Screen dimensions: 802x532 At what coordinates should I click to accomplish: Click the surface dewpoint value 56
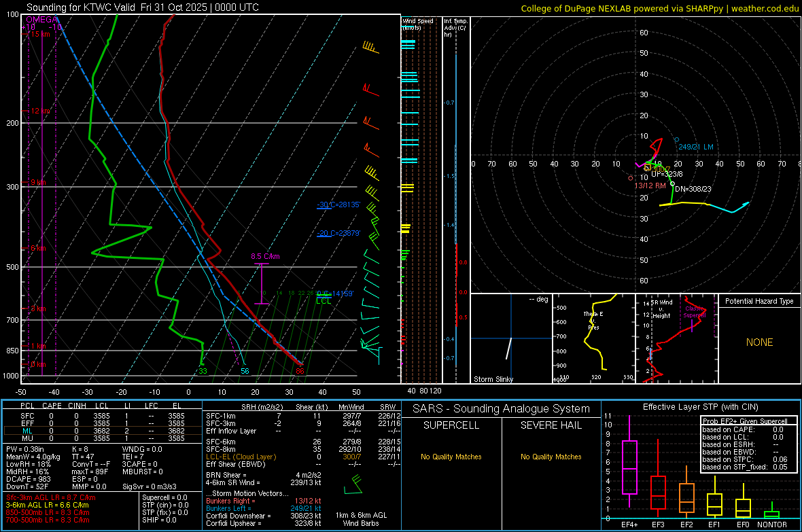tap(245, 371)
